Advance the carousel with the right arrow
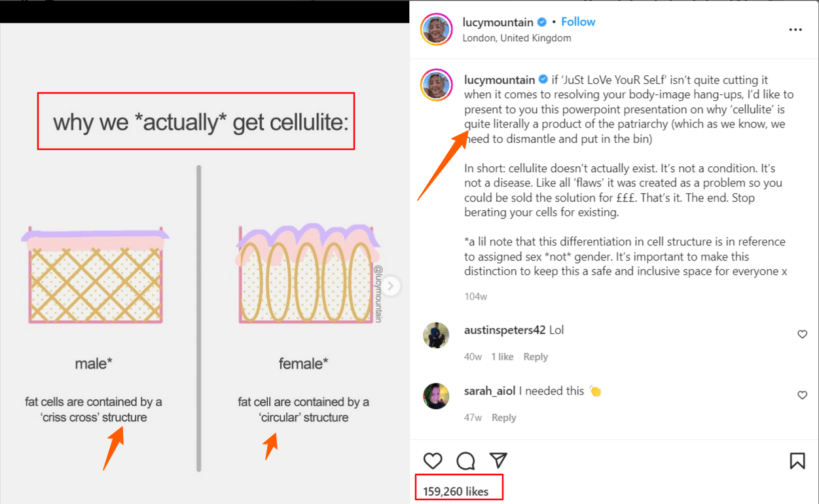 coord(391,286)
